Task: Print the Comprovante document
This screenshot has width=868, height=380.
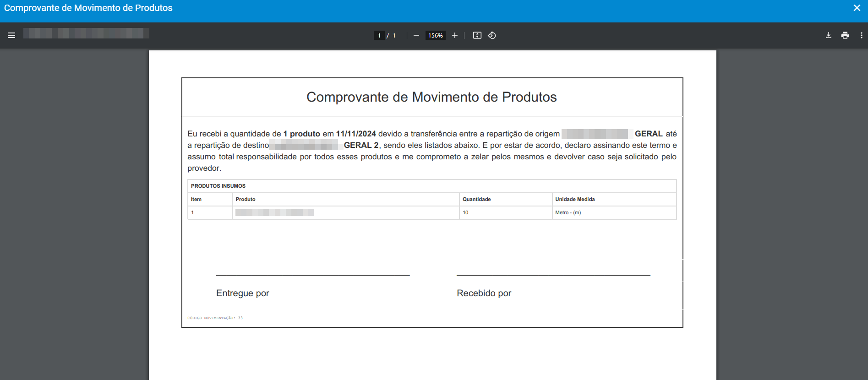Action: 845,35
